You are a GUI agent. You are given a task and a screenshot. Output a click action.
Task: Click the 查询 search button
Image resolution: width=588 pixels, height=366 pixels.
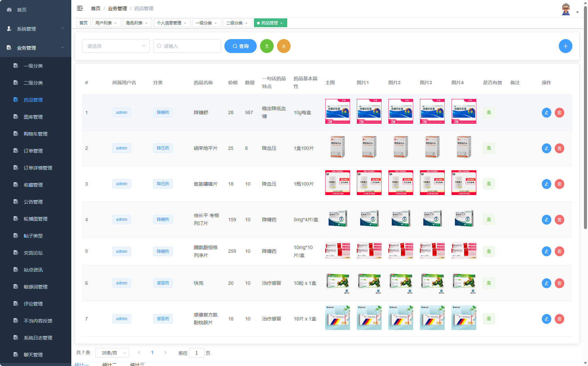tap(240, 46)
